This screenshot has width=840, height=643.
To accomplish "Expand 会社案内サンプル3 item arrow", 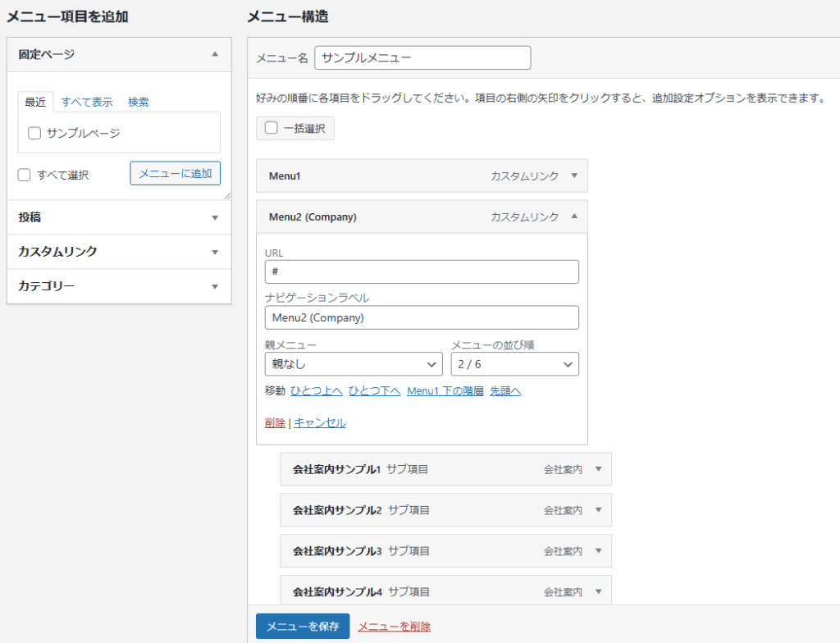I will click(598, 551).
